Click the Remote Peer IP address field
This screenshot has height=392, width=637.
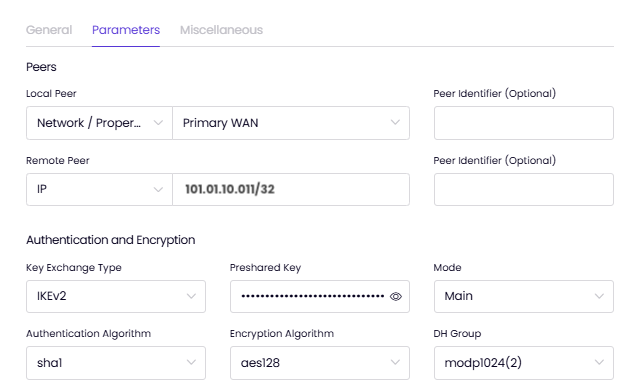click(291, 190)
